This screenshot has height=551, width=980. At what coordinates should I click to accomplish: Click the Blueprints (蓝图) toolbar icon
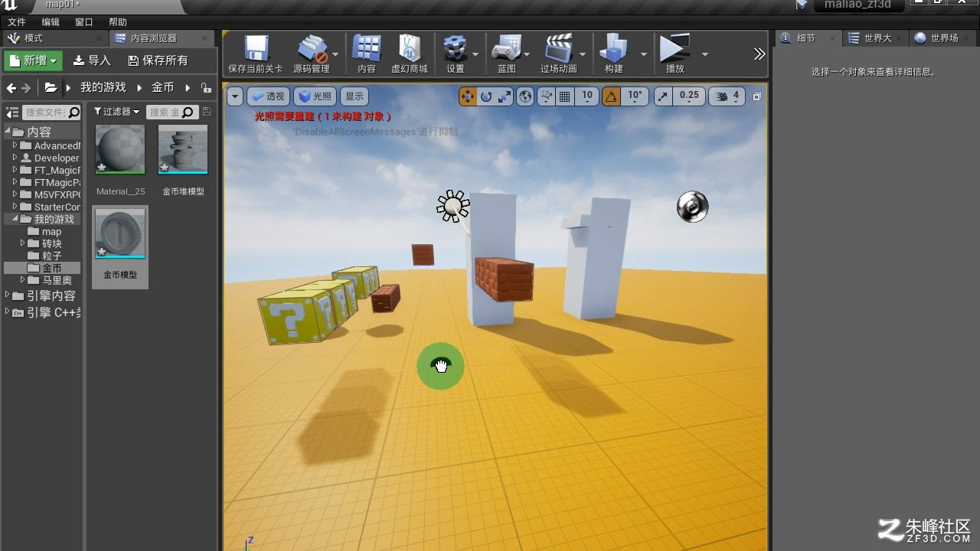pos(506,54)
